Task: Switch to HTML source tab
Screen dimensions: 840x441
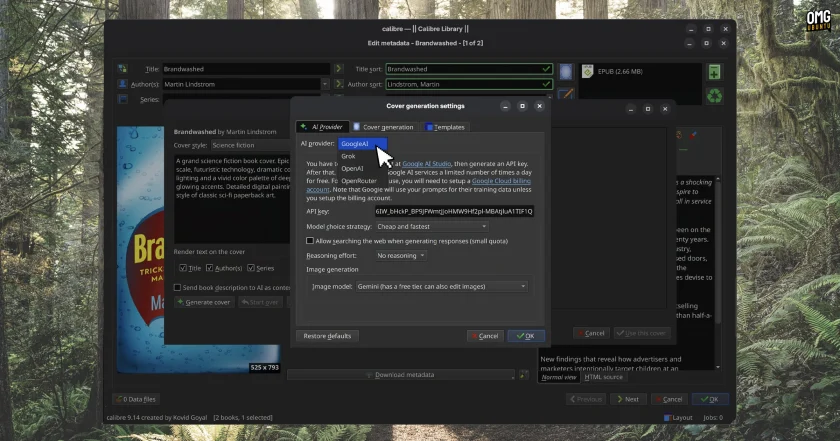Action: click(x=603, y=377)
